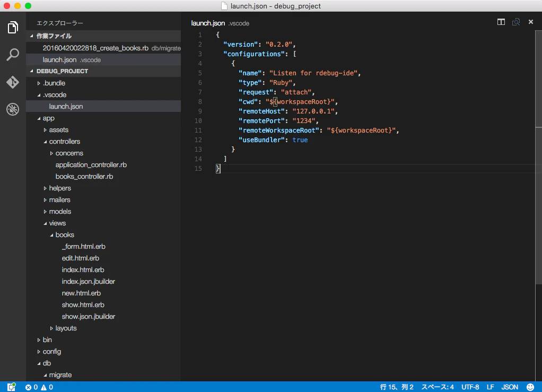Click the sync status icon in status bar
This screenshot has height=392, width=542.
pos(12,387)
